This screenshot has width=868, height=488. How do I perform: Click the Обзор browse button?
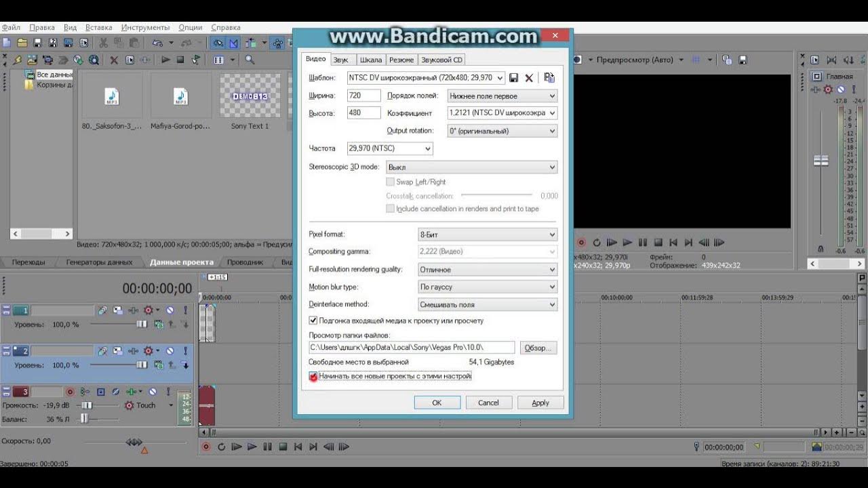(538, 348)
